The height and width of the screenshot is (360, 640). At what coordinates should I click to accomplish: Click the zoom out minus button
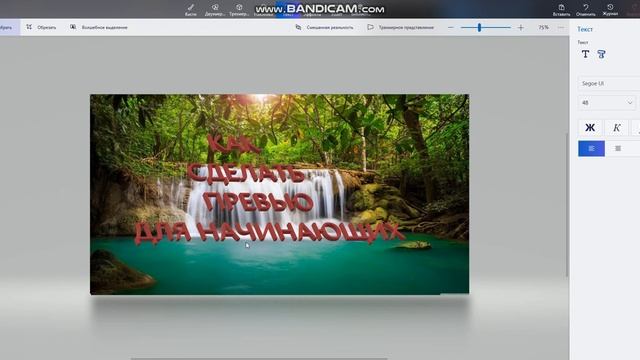(x=451, y=27)
